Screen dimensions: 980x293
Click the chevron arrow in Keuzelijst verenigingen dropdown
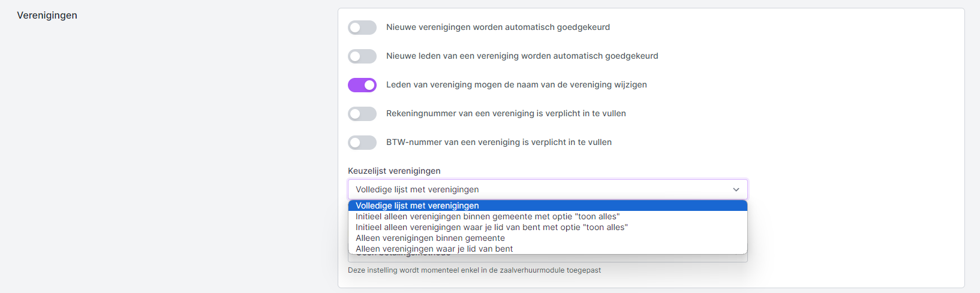click(736, 189)
